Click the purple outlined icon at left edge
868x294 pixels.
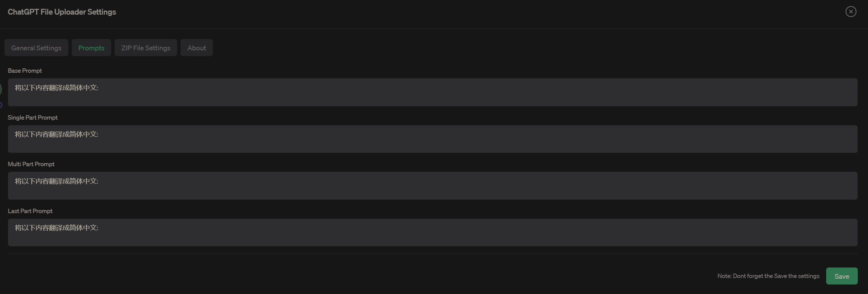point(1,105)
